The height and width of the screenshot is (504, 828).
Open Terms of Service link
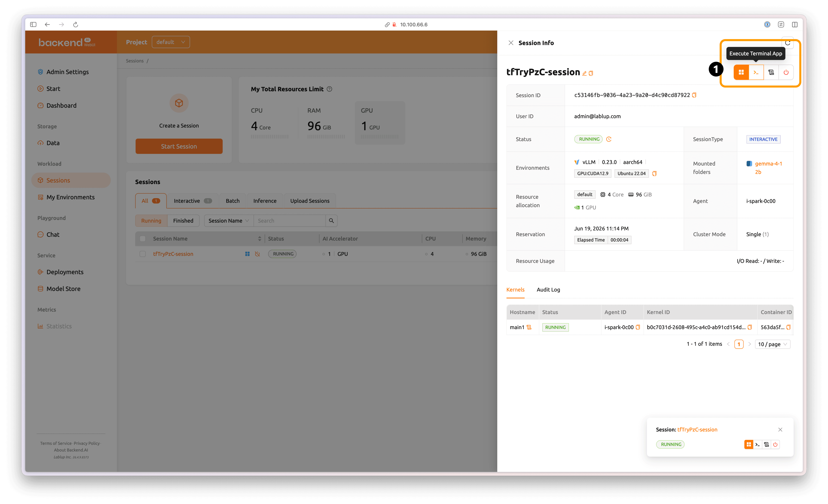coord(56,444)
